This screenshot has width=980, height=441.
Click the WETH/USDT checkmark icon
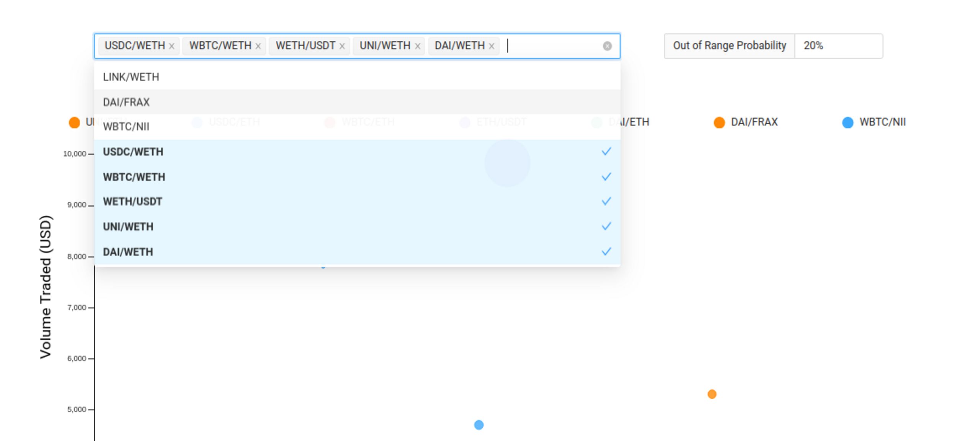coord(606,201)
